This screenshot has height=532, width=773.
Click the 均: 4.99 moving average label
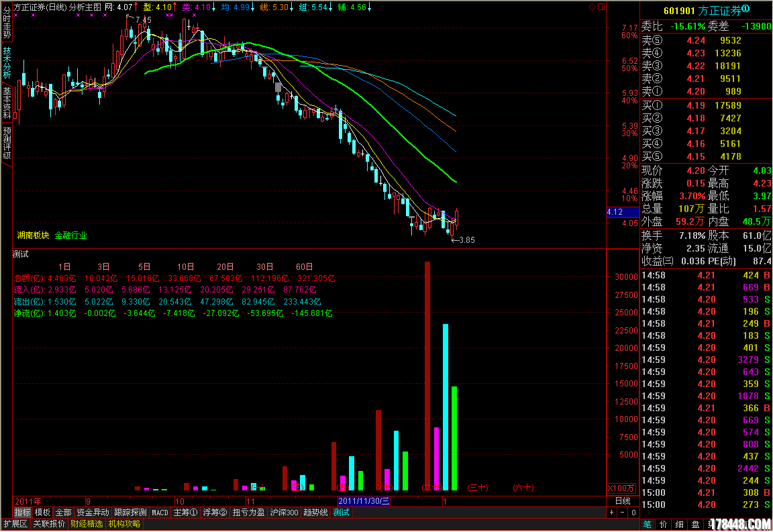238,7
